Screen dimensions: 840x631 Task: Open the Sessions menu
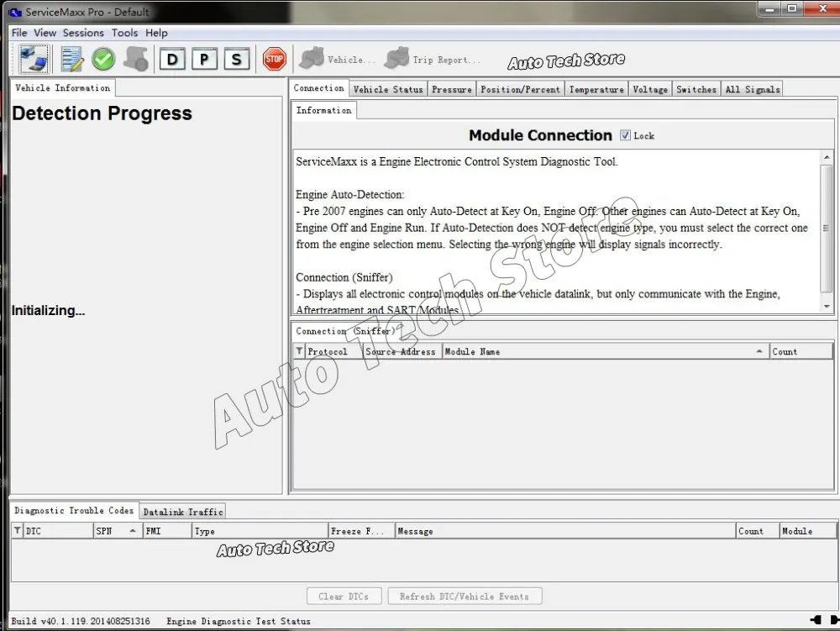(x=83, y=33)
